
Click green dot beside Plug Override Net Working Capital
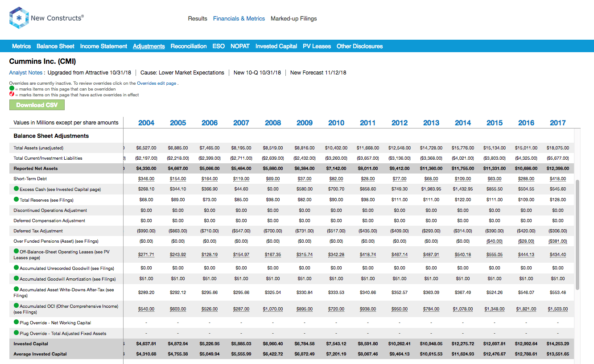(x=16, y=323)
